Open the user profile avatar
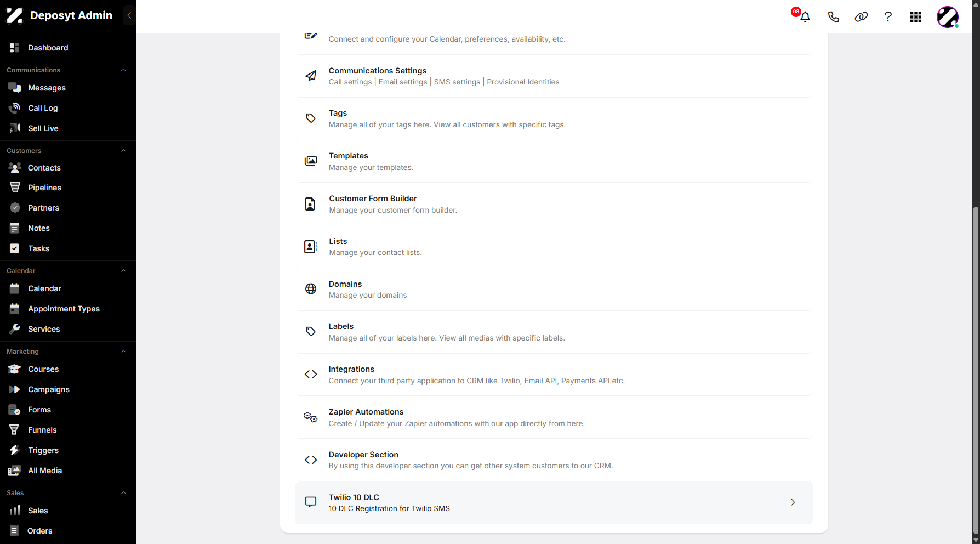 (x=947, y=17)
